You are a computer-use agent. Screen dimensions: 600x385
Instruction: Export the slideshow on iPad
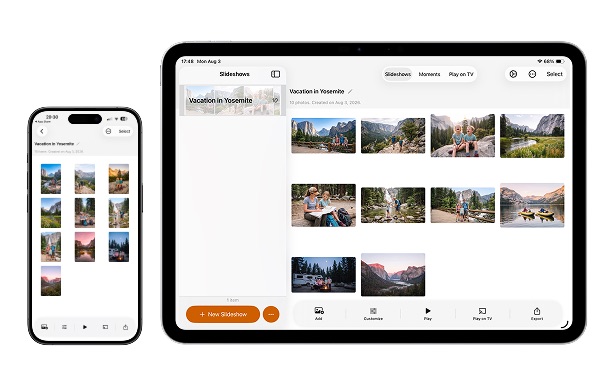pyautogui.click(x=537, y=313)
